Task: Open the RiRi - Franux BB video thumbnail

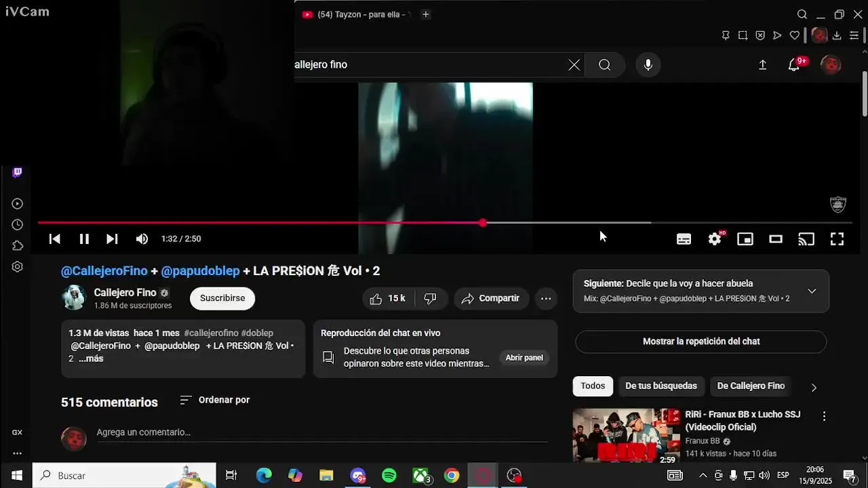Action: click(627, 435)
